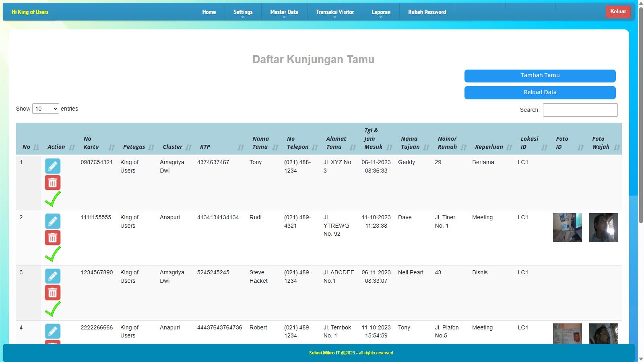Expand the Laporan dropdown menu

tap(381, 12)
